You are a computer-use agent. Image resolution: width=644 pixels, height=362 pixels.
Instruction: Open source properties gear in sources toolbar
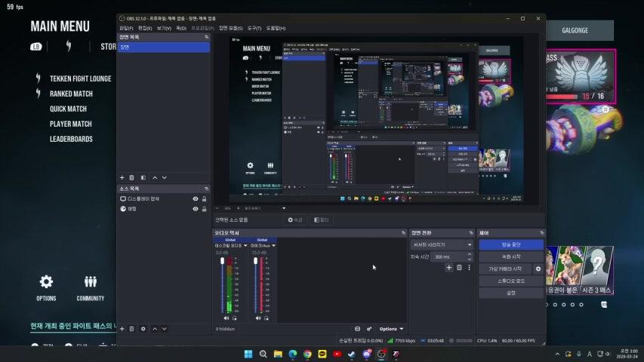(143, 329)
